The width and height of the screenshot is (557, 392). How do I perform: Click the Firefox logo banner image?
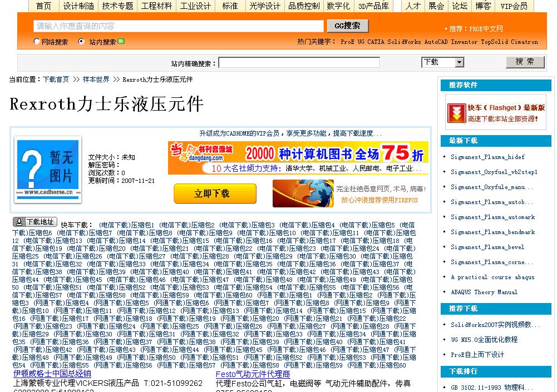coord(303,193)
